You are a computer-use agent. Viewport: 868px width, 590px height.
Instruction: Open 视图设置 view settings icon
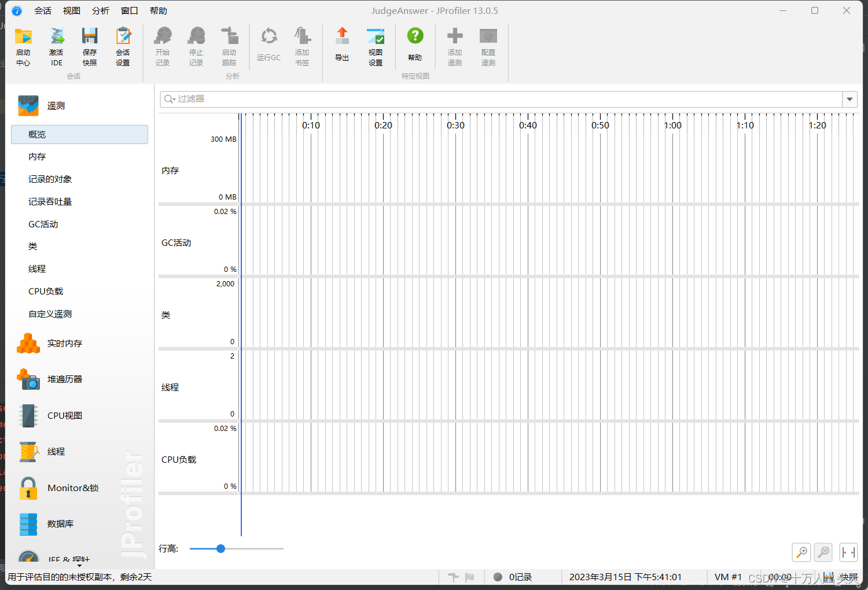pyautogui.click(x=376, y=46)
